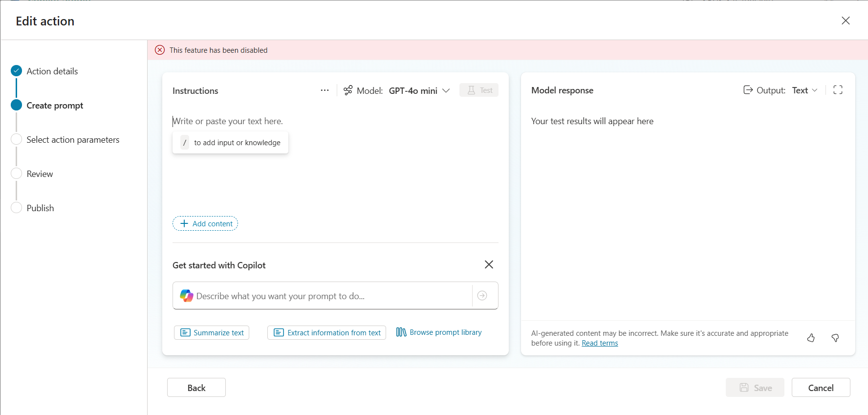Open the Review step
The height and width of the screenshot is (415, 868).
pos(40,174)
